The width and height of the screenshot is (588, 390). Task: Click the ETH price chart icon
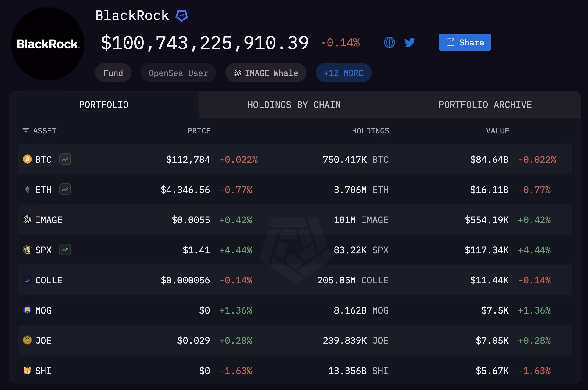point(65,189)
